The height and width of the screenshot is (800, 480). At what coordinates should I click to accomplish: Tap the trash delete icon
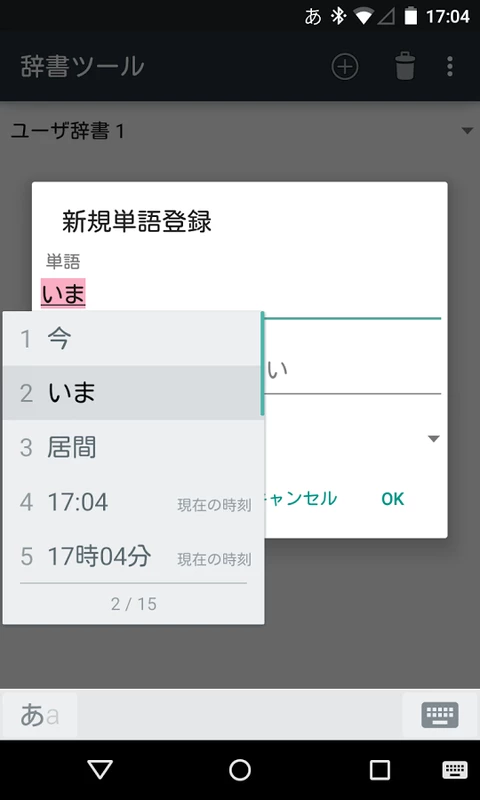click(x=405, y=66)
